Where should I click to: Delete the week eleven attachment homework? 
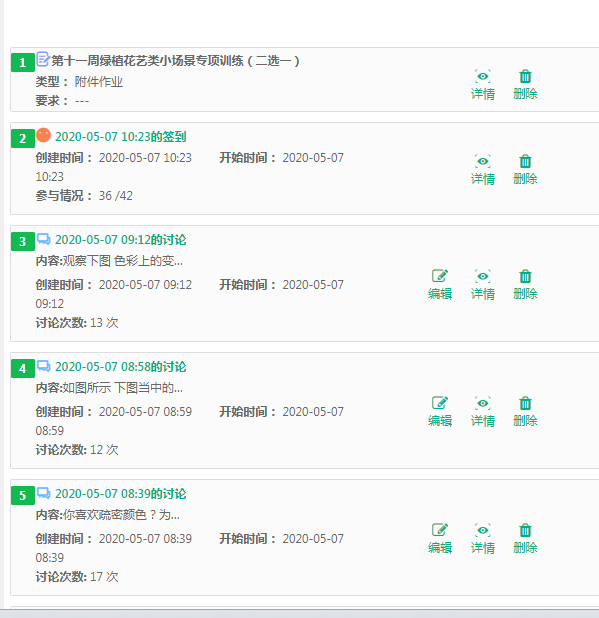tap(525, 85)
